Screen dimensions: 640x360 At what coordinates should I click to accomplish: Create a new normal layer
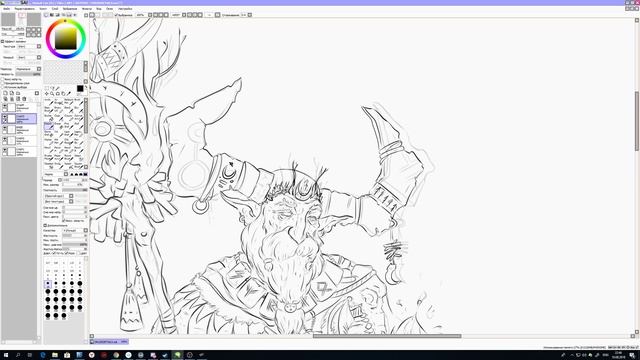[5, 93]
